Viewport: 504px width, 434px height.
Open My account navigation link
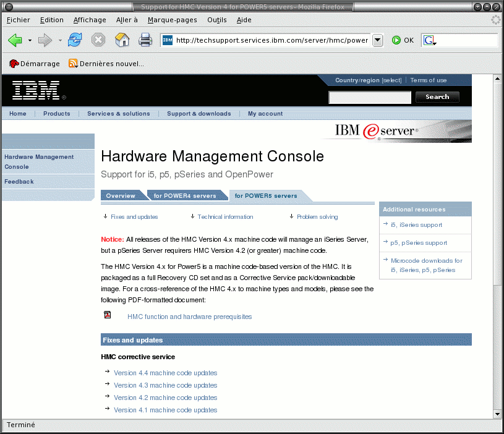click(265, 113)
